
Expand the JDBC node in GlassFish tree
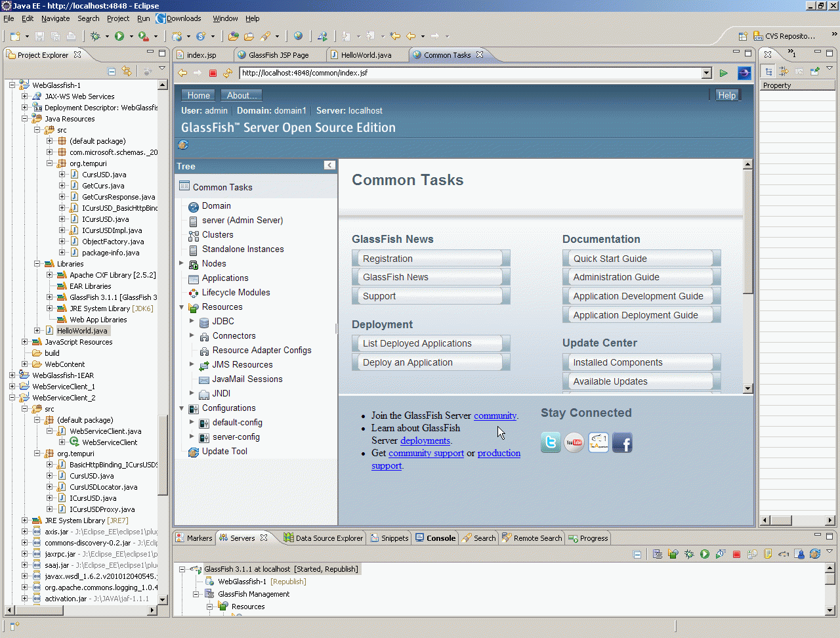point(192,321)
